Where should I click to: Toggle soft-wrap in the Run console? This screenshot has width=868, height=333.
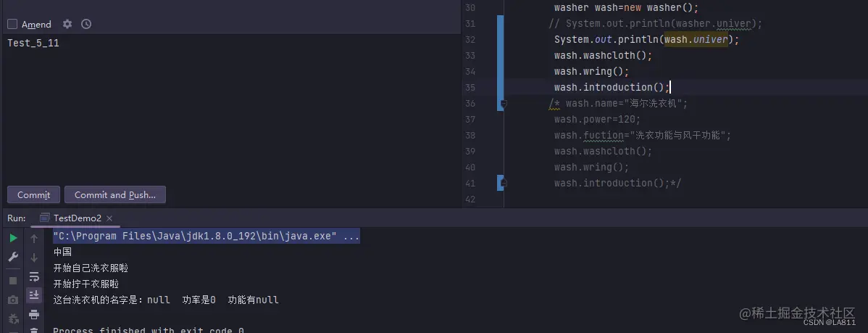tap(34, 276)
